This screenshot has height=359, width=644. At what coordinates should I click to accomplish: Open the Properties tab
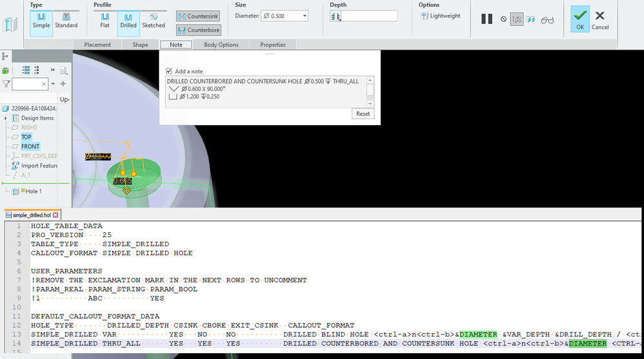(273, 44)
